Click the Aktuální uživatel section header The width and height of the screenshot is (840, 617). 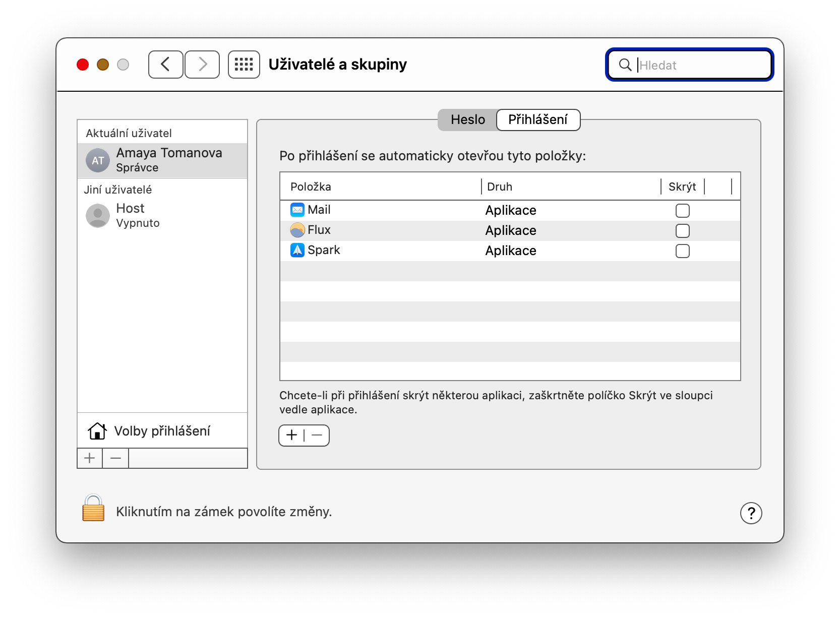tap(129, 133)
